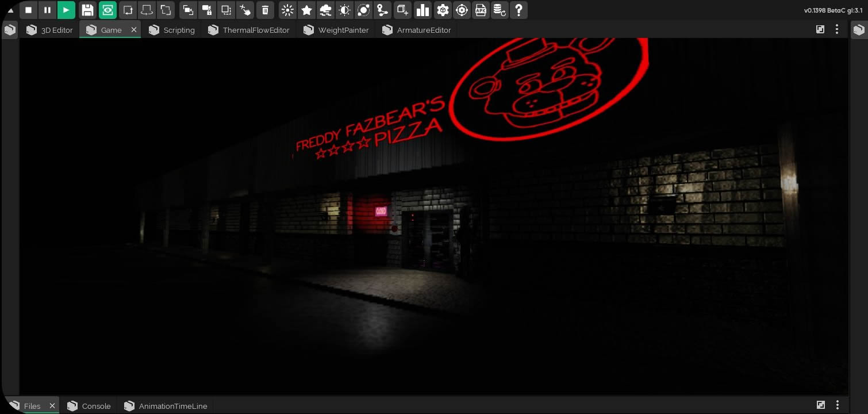Open top panel three-dot options menu
This screenshot has height=414, width=868.
click(x=837, y=29)
